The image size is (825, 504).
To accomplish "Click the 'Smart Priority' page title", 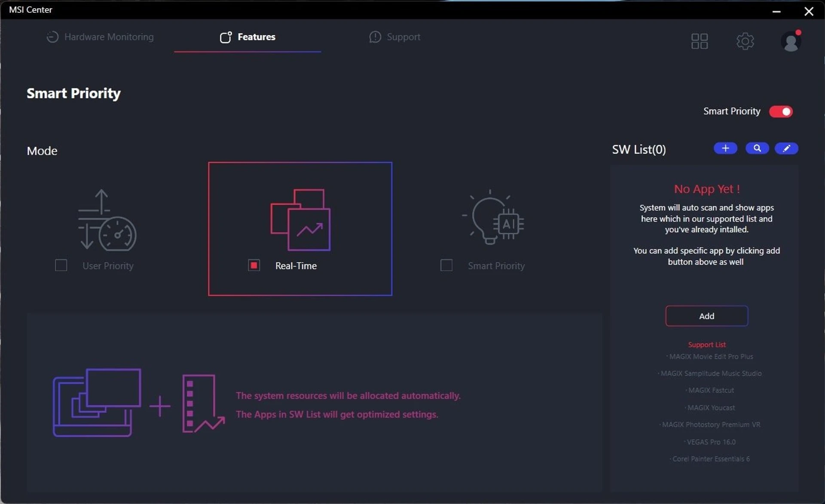I will click(73, 94).
